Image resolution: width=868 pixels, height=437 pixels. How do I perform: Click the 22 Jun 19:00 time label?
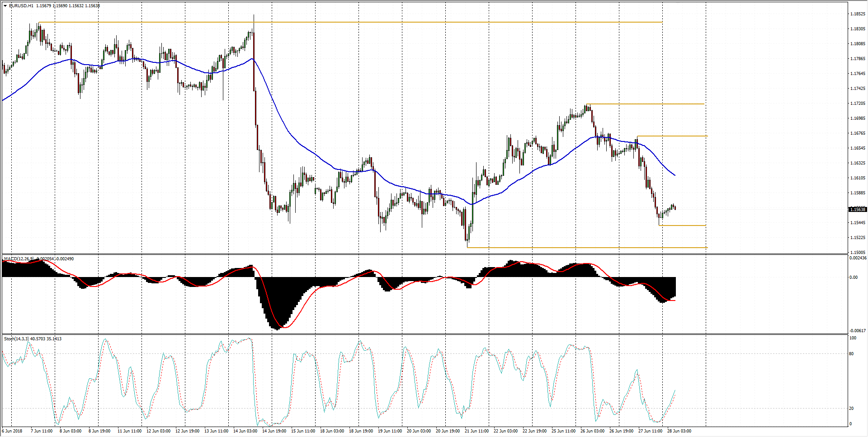534,431
